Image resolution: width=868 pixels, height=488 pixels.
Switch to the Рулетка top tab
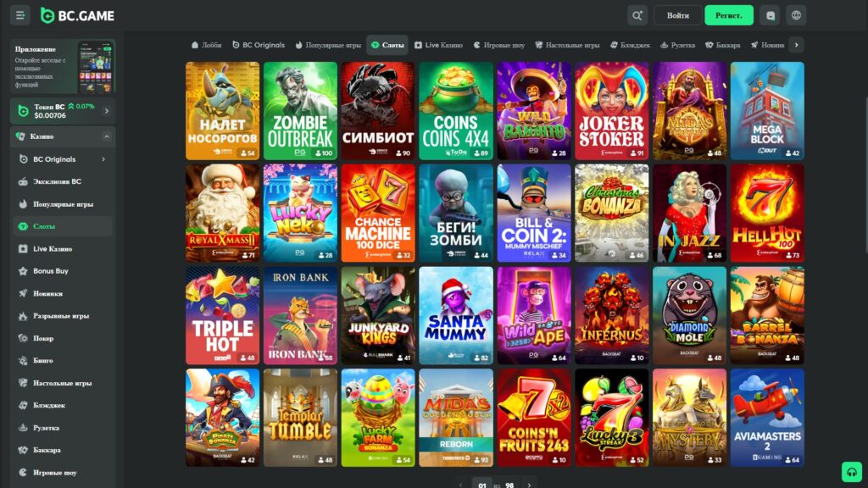click(x=677, y=45)
